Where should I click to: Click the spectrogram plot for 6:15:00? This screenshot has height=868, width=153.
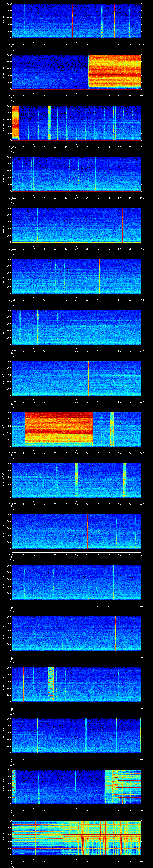coord(76,378)
